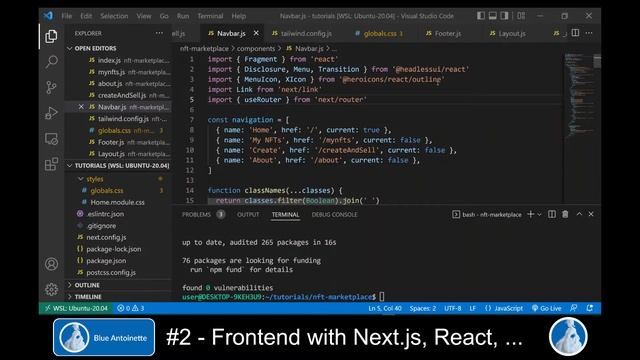Open the Terminal menu
This screenshot has height=360, width=640.
[x=210, y=16]
